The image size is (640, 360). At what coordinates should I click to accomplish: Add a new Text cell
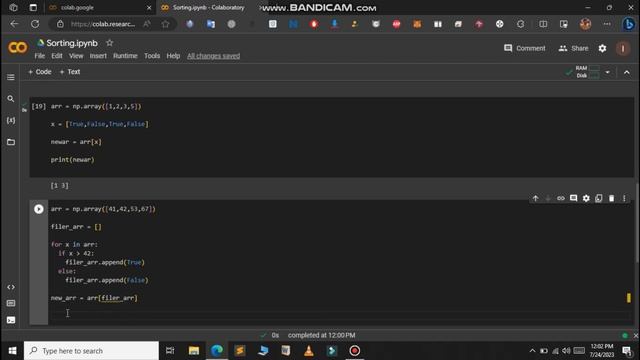(x=70, y=72)
